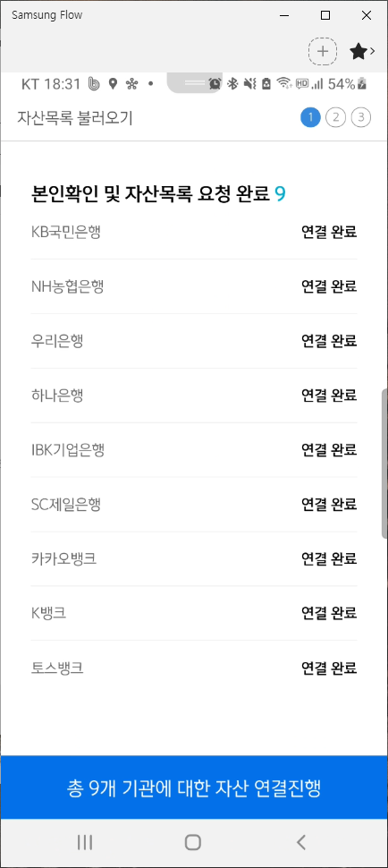This screenshot has height=868, width=388.
Task: Click 연결 완료 status for 우리은행
Action: click(329, 341)
